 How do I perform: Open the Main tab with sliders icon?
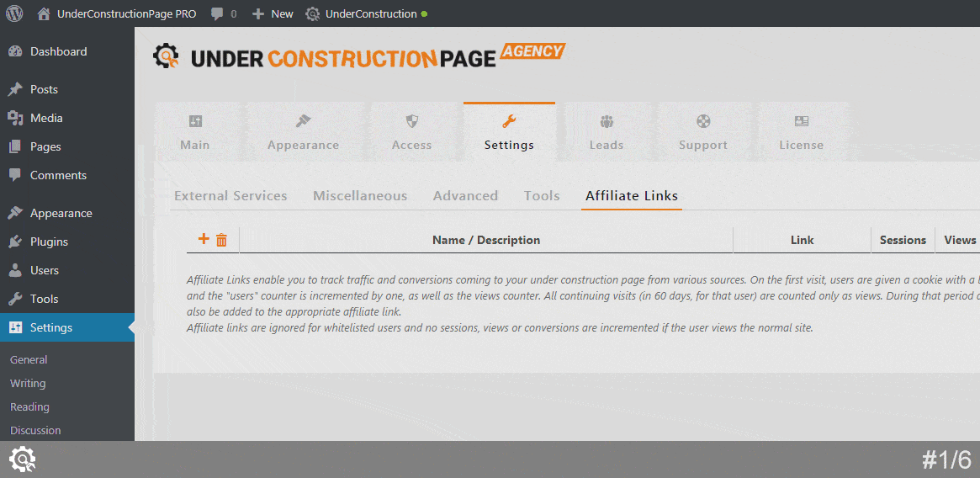pos(195,132)
